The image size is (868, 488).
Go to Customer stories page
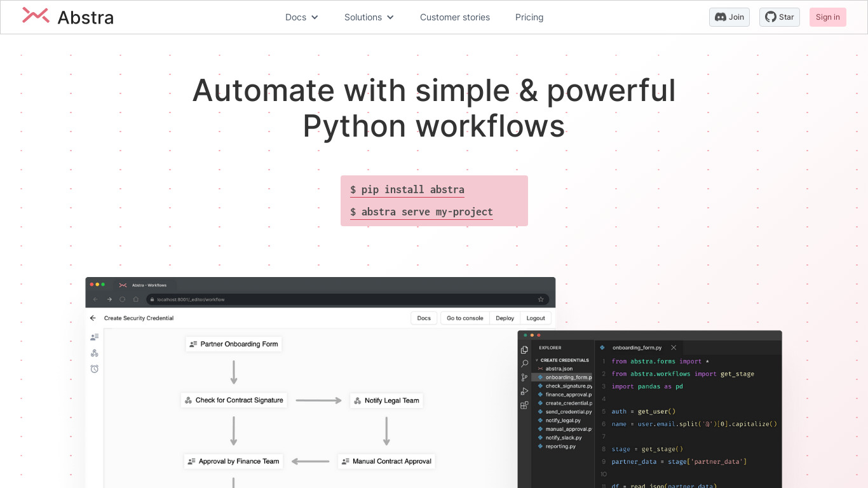click(455, 17)
